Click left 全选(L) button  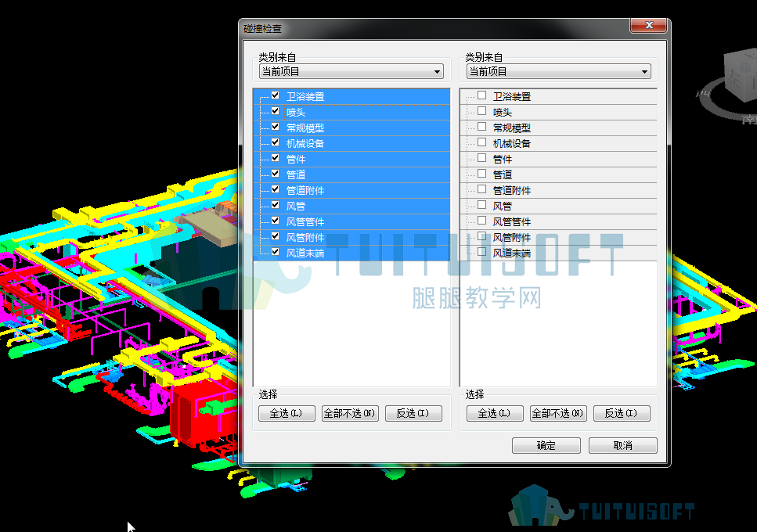(x=287, y=413)
